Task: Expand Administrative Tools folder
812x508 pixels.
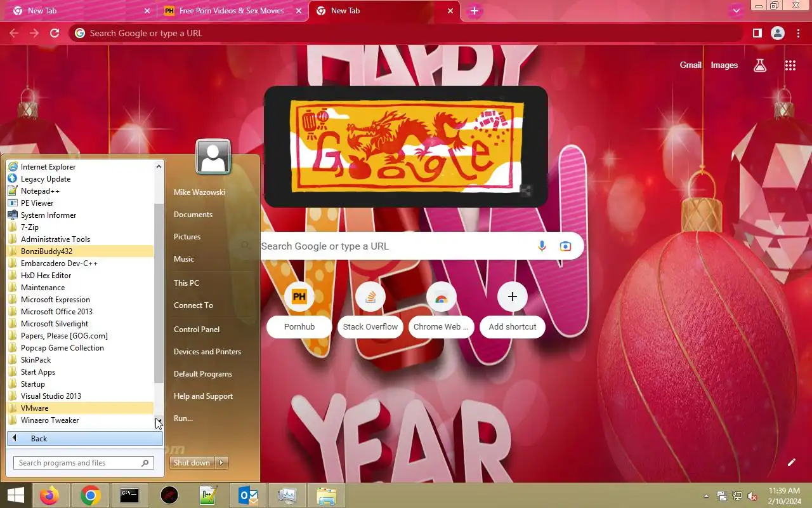Action: click(80, 239)
